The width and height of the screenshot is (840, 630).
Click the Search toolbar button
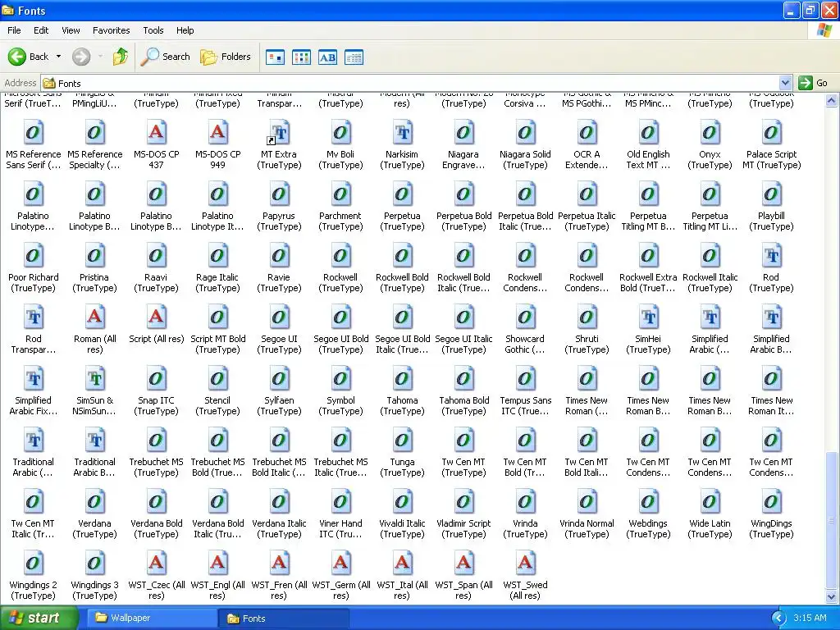[x=166, y=57]
